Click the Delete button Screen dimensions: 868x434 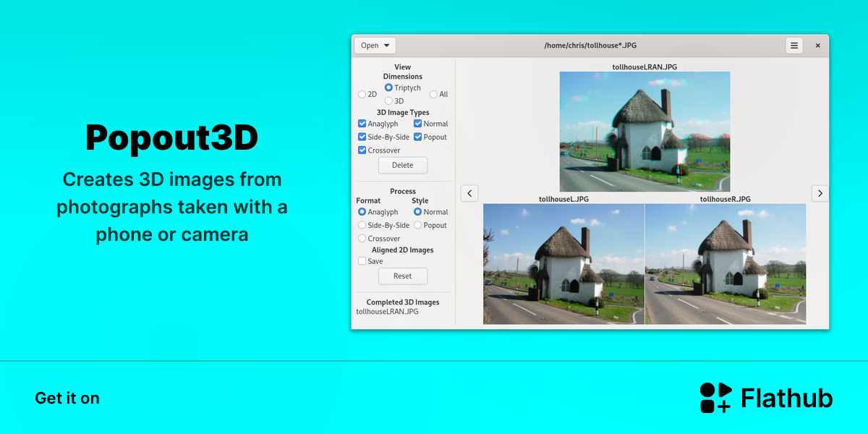pyautogui.click(x=403, y=165)
